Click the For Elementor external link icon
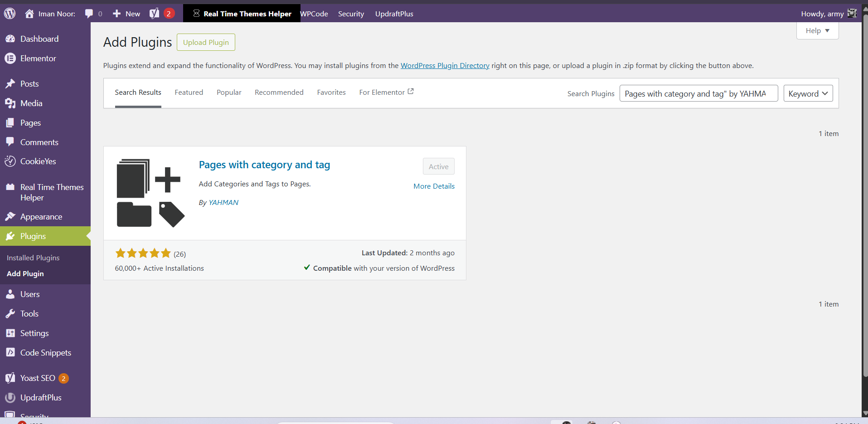The image size is (868, 424). [411, 92]
